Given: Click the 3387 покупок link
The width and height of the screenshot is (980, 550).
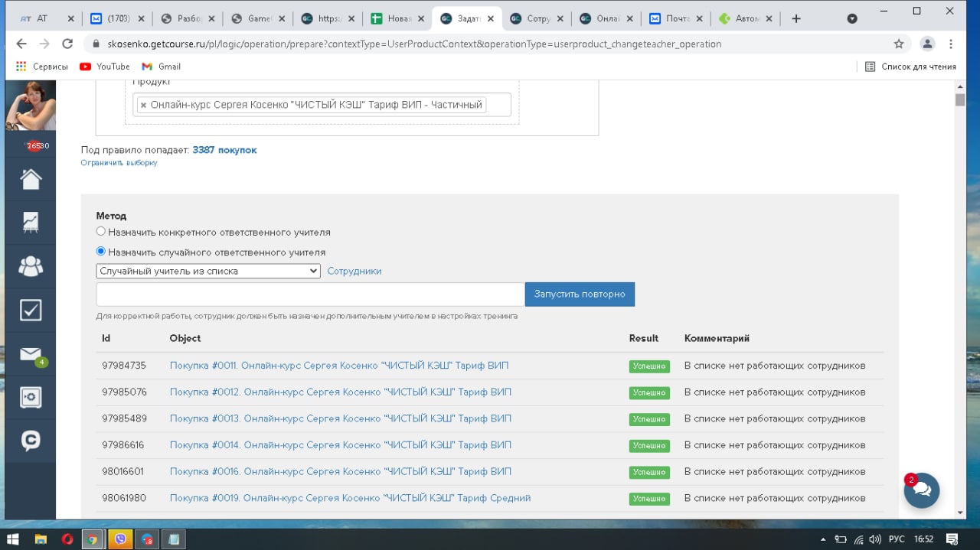Looking at the screenshot, I should click(224, 150).
